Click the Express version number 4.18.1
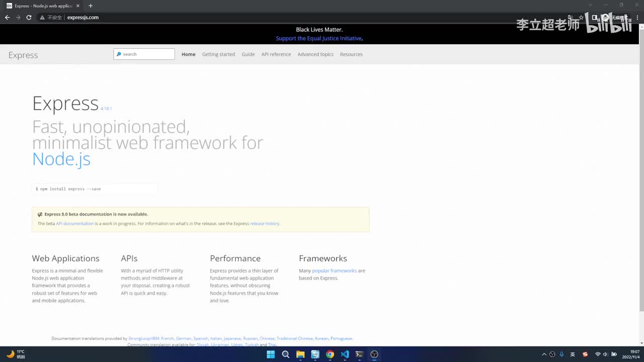Image resolution: width=644 pixels, height=362 pixels. [106, 109]
